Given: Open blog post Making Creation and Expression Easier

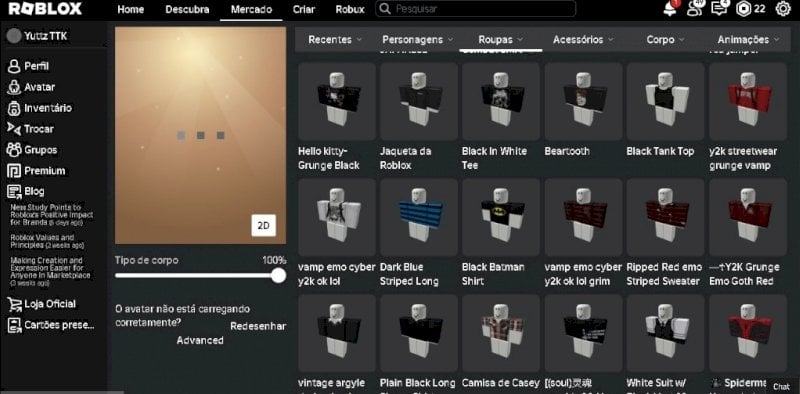Looking at the screenshot, I should pyautogui.click(x=50, y=272).
